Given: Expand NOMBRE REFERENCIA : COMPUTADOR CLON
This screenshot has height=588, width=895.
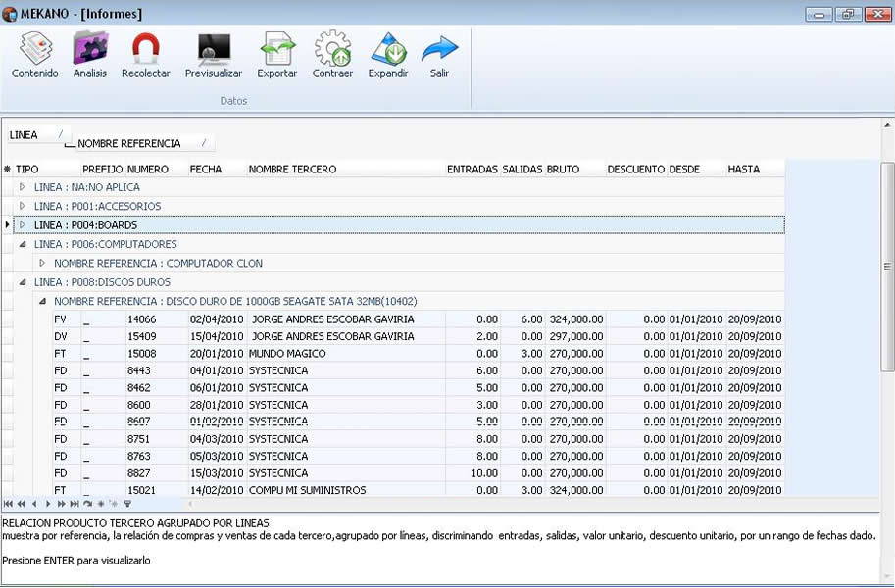Looking at the screenshot, I should pos(42,263).
